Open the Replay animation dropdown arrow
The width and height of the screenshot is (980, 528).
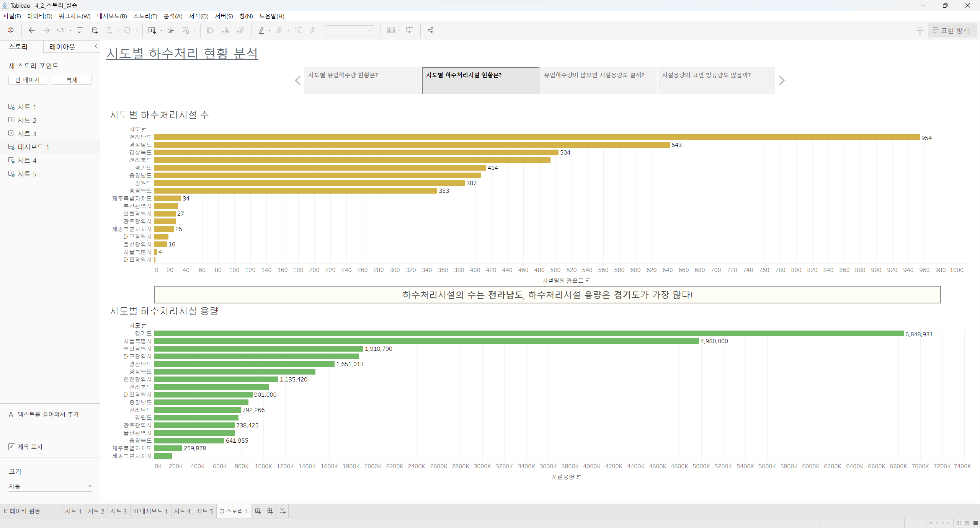[x=70, y=30]
